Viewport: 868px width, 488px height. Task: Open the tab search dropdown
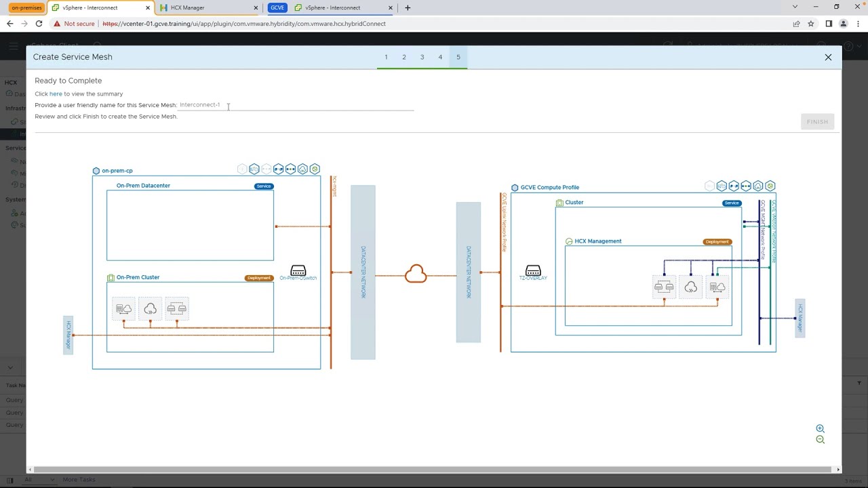tap(795, 7)
